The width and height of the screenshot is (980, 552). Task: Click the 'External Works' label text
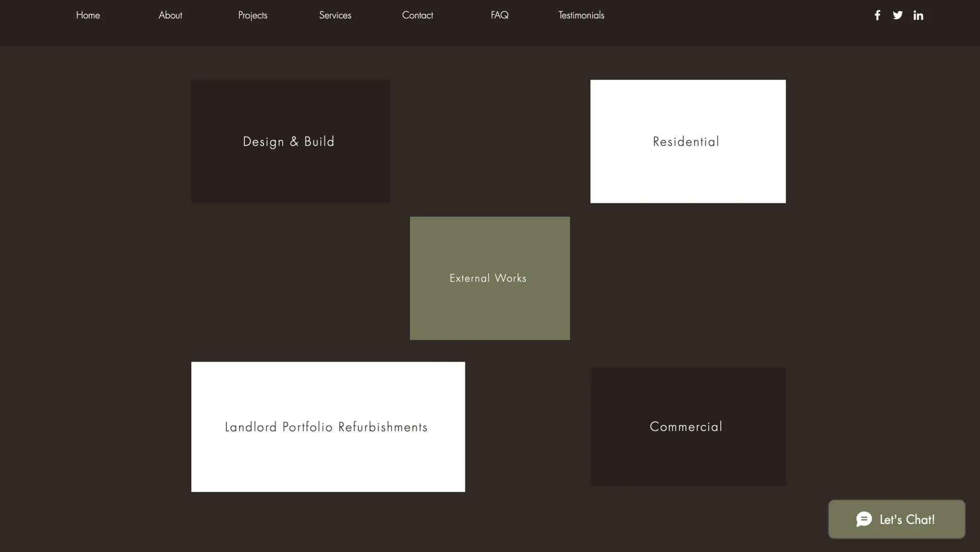coord(488,278)
